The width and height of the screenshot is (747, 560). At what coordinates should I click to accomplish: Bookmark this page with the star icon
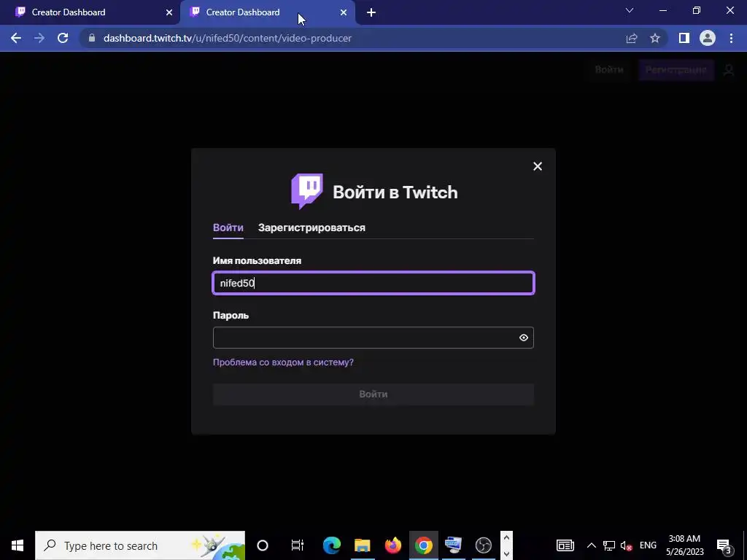coord(655,39)
